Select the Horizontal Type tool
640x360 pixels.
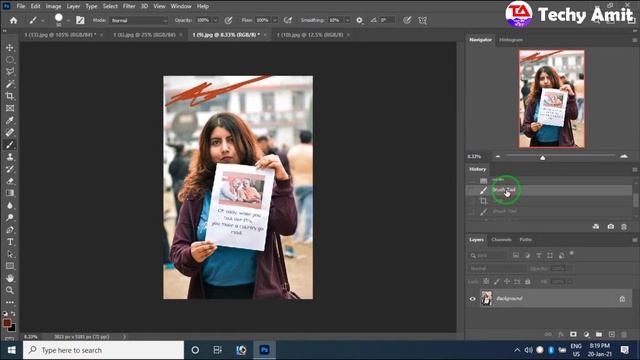click(x=10, y=242)
